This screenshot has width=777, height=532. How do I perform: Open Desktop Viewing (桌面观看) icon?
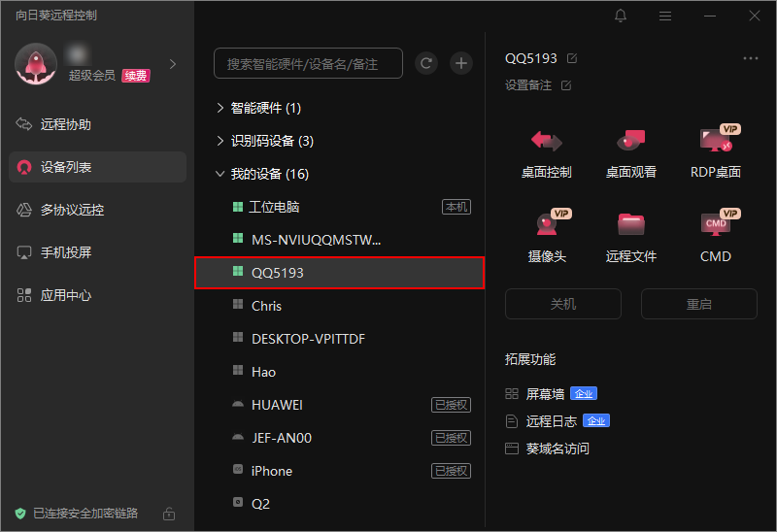pos(630,142)
